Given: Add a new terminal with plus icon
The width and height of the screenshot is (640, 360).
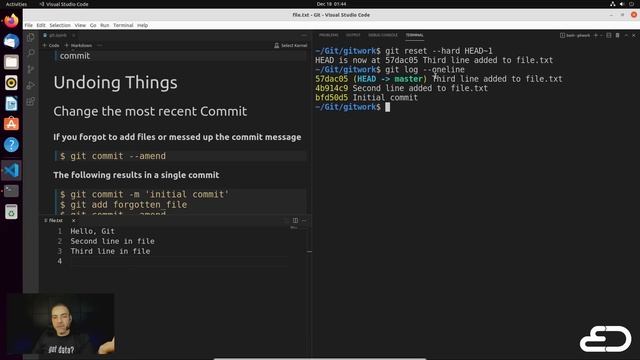Looking at the screenshot, I should (596, 36).
